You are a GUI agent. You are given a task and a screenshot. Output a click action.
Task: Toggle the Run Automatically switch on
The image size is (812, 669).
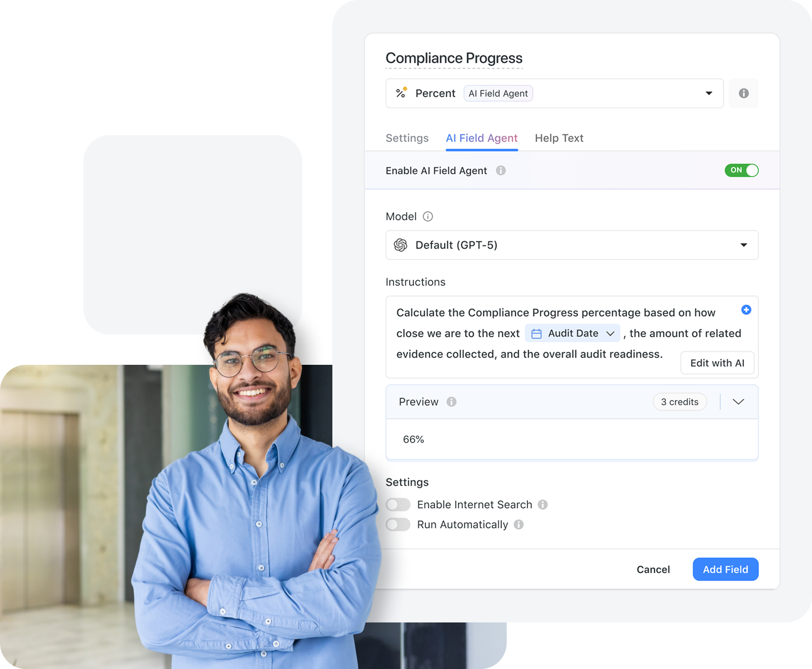tap(398, 524)
